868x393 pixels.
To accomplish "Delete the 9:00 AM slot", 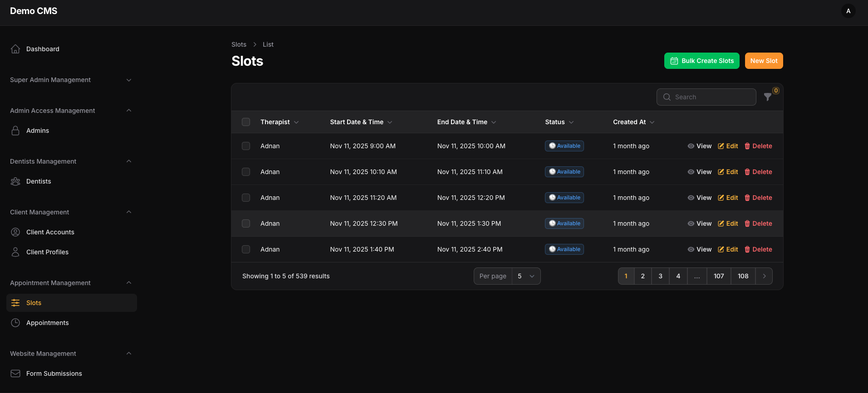I will click(x=758, y=146).
